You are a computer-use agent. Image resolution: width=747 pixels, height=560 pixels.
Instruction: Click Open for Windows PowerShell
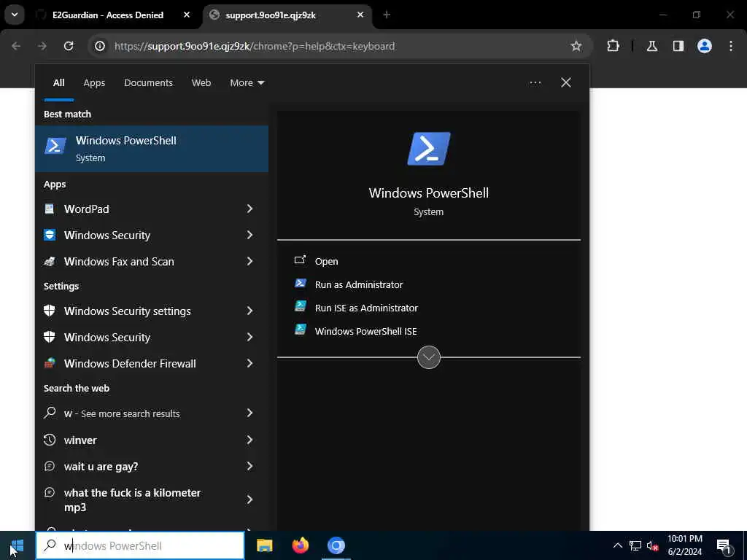[326, 262]
